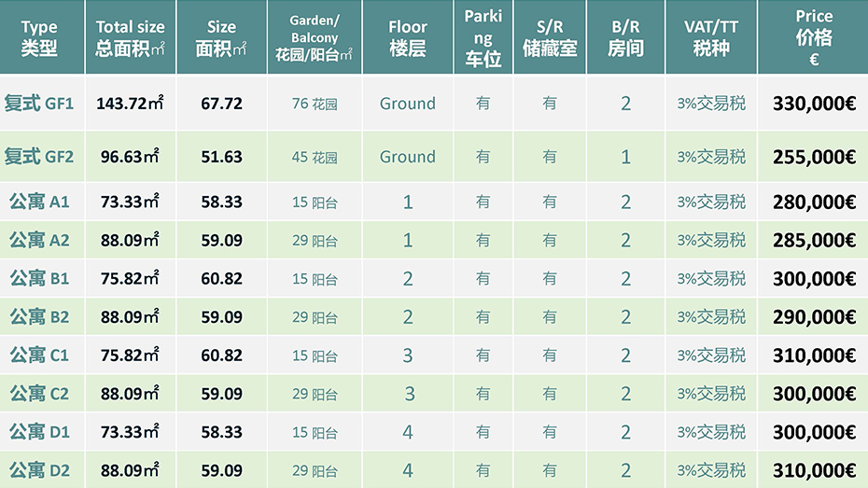Click the Type 类型 column header
868x488 pixels.
pyautogui.click(x=39, y=37)
